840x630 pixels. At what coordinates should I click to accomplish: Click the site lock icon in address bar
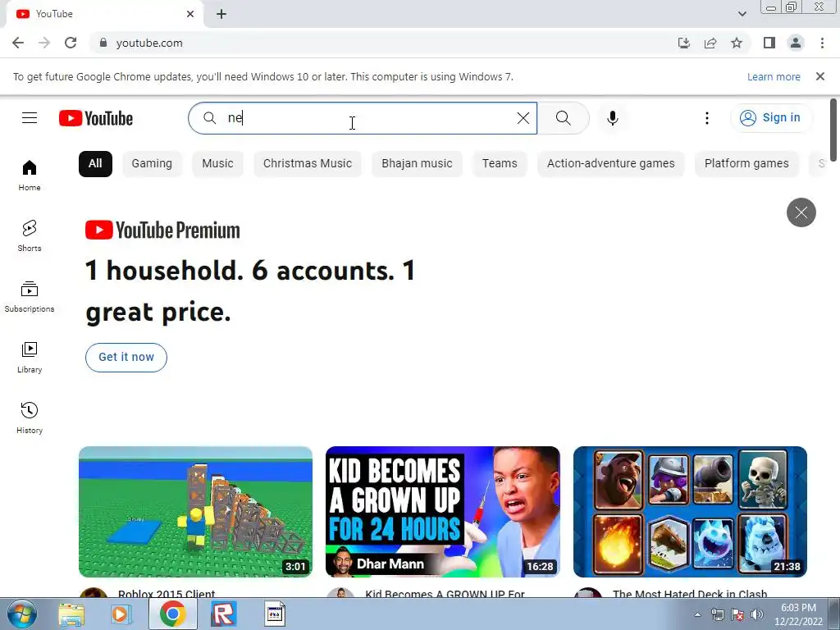(103, 43)
